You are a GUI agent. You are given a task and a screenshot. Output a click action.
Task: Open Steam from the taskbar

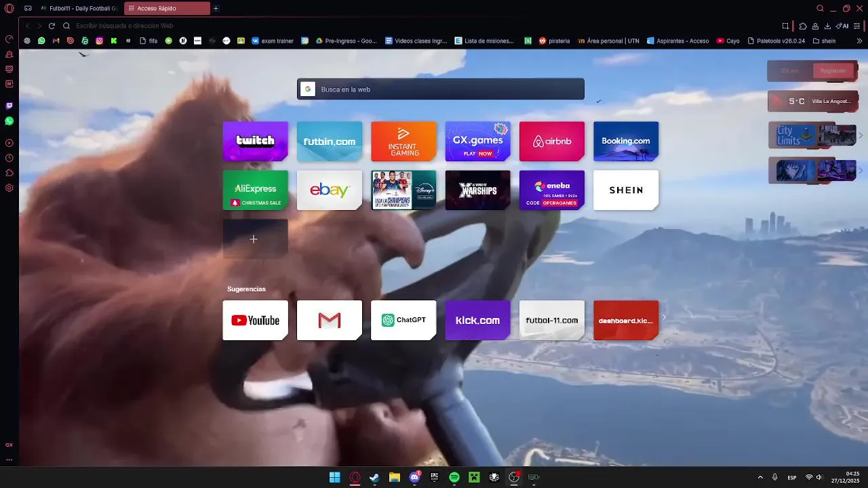(x=374, y=477)
